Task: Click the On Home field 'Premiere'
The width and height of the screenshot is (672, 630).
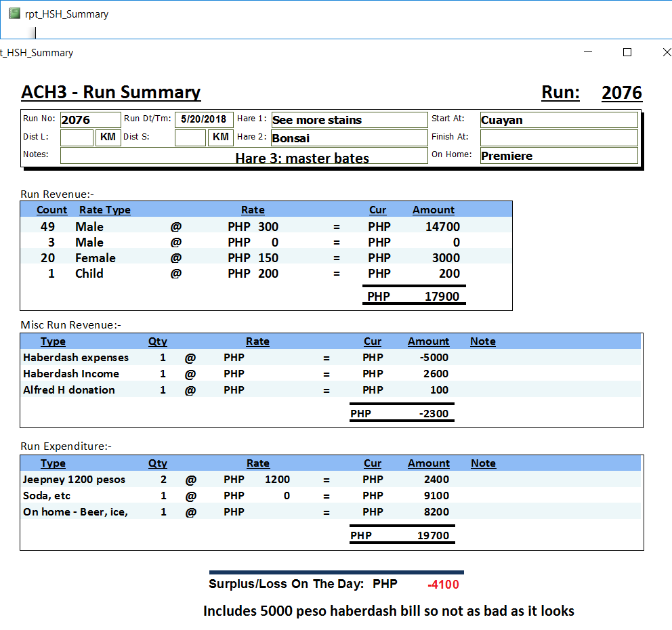Action: (558, 156)
